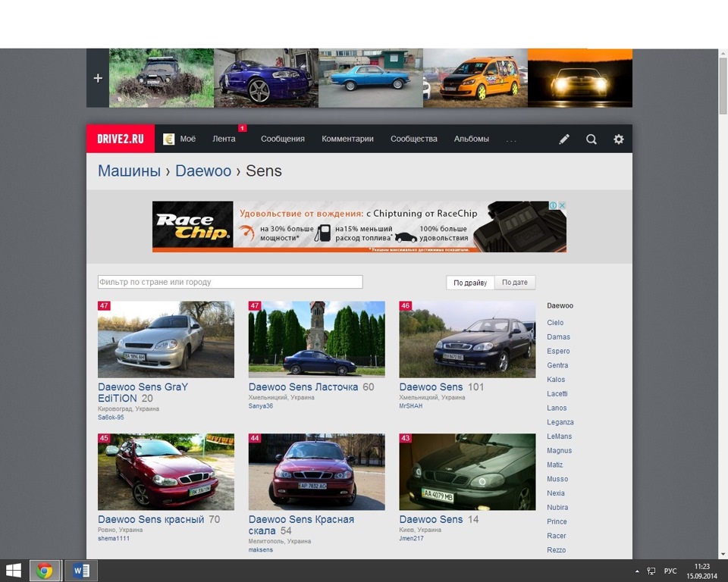Open Word from the taskbar

point(81,571)
